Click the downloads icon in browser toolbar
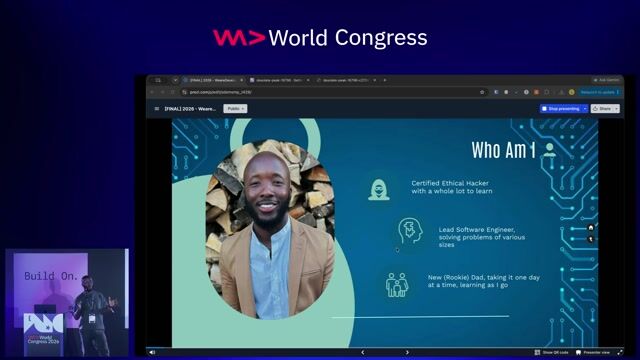The image size is (640, 360). point(561,92)
